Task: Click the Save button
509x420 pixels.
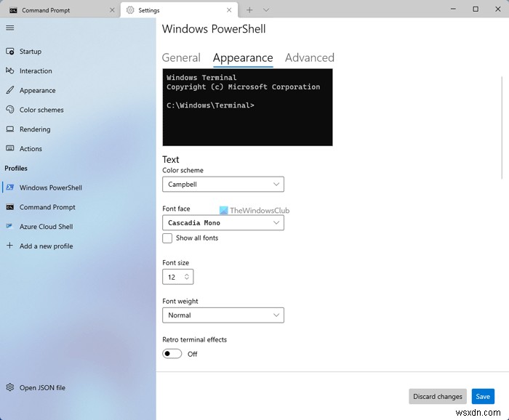Action: (483, 396)
